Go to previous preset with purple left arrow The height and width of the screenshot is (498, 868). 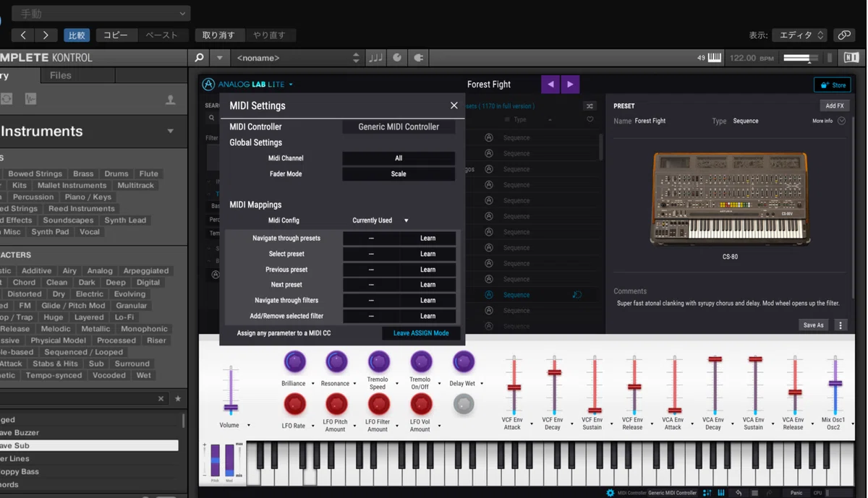(550, 85)
